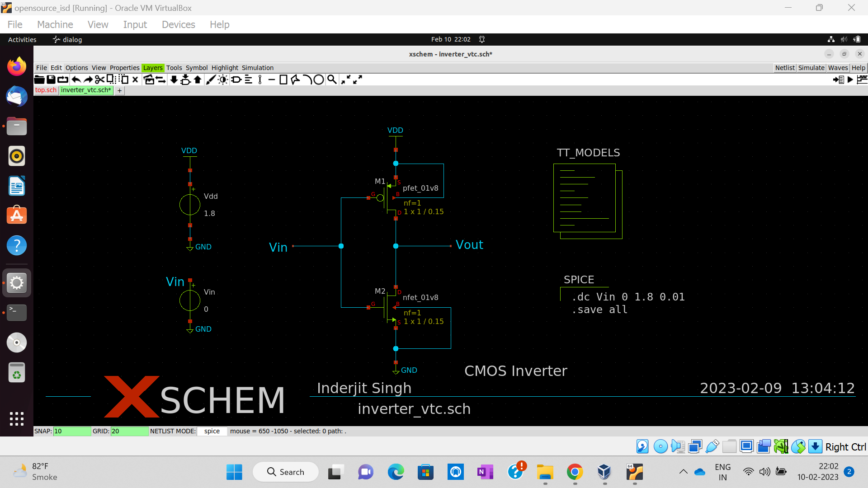Click the Netlist button

784,68
